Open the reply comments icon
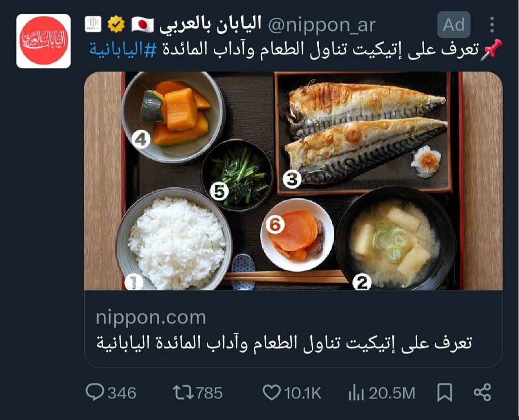Screen dimensions: 519x420 [x=94, y=392]
